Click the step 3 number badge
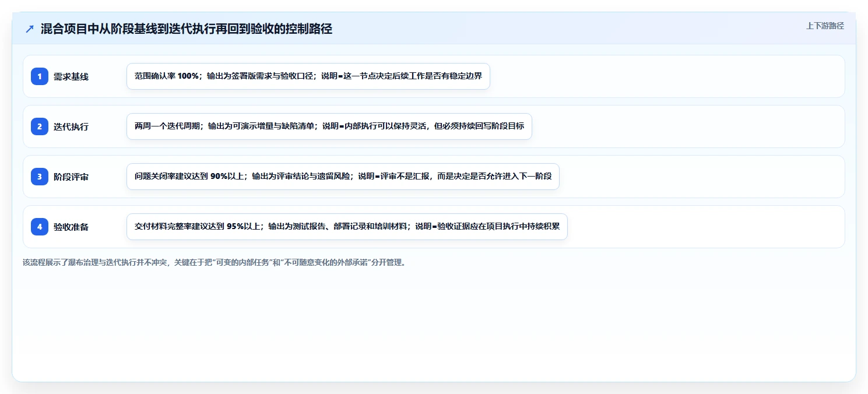Viewport: 868px width, 394px height. pos(40,177)
